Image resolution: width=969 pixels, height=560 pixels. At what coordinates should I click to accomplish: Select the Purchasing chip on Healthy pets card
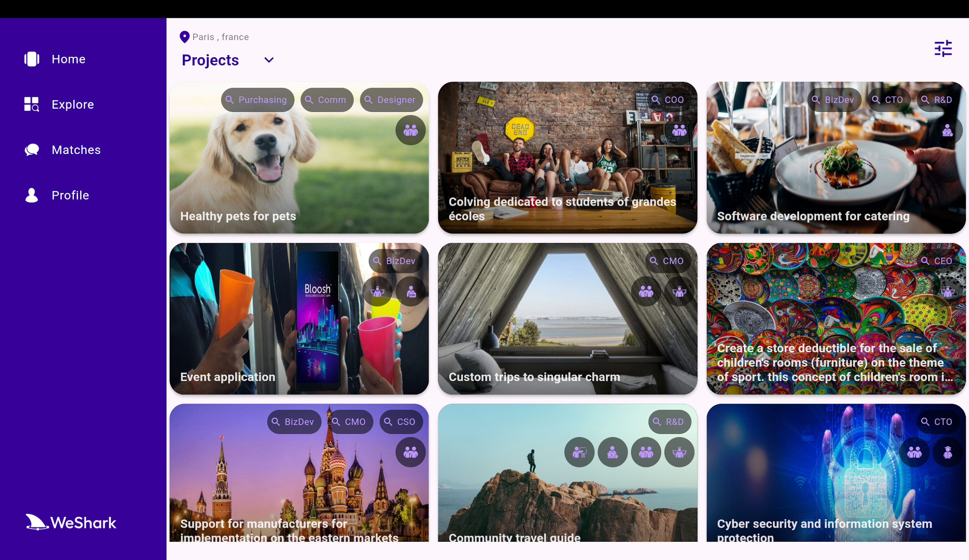click(x=258, y=100)
